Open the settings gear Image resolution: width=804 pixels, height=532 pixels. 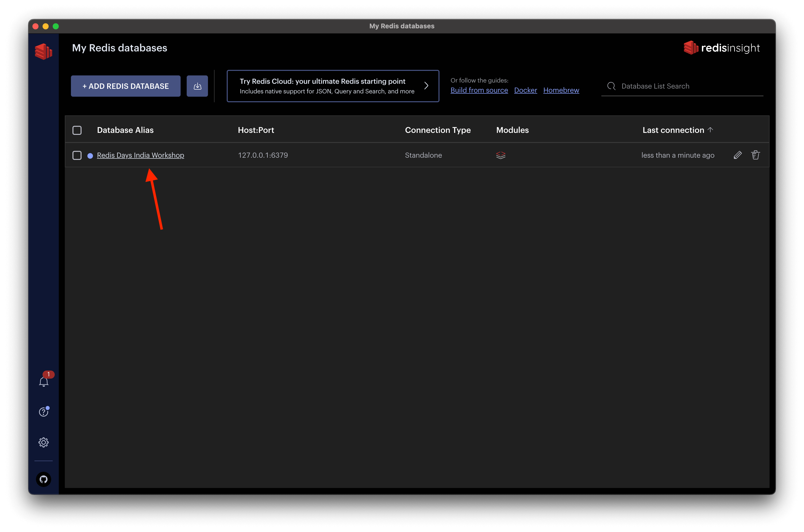tap(44, 442)
